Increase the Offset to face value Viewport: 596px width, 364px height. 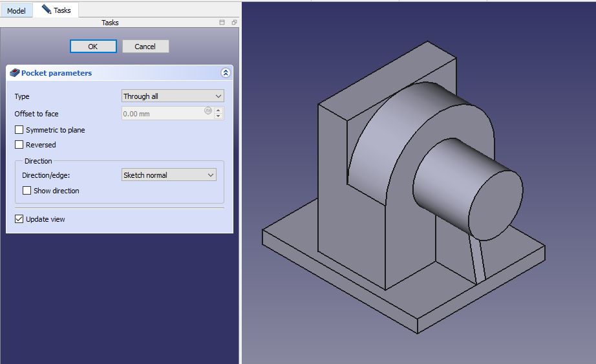click(218, 111)
